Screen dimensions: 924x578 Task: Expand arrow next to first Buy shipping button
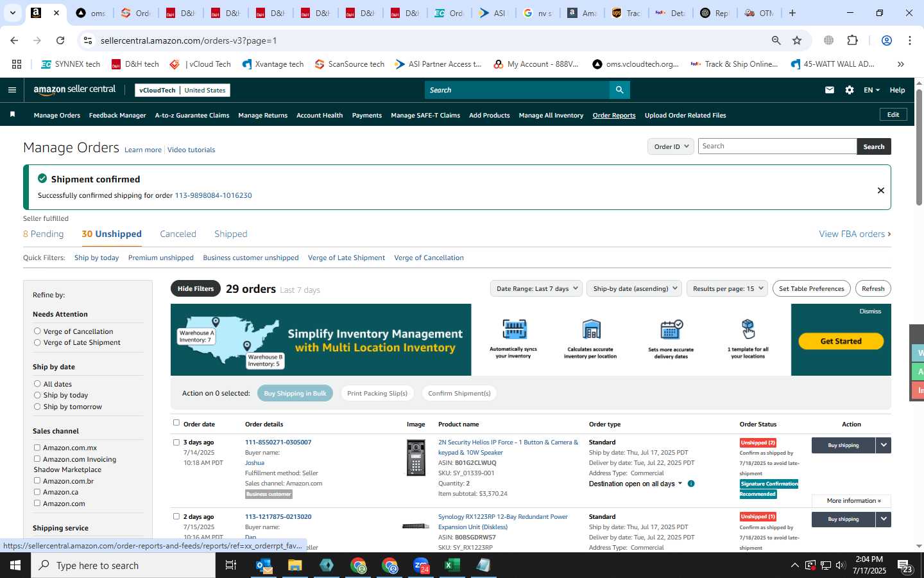(x=884, y=445)
